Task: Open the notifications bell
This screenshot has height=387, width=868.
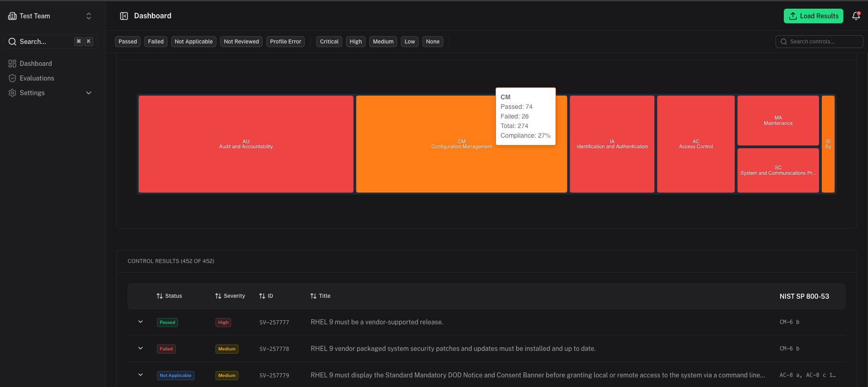Action: [856, 16]
